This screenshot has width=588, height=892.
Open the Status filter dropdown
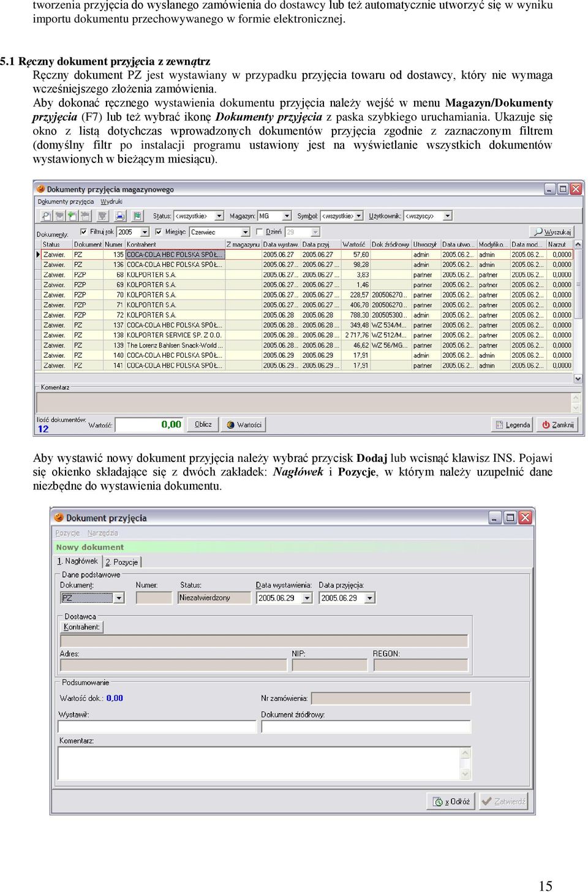click(x=219, y=216)
